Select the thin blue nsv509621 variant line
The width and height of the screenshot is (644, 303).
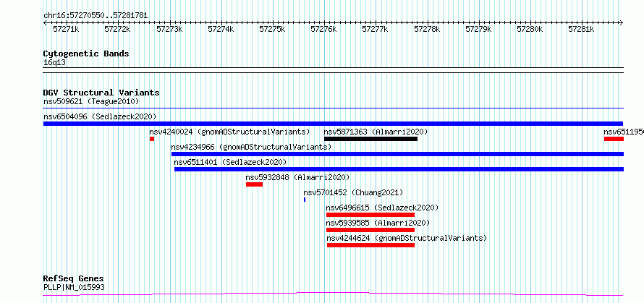click(334, 108)
